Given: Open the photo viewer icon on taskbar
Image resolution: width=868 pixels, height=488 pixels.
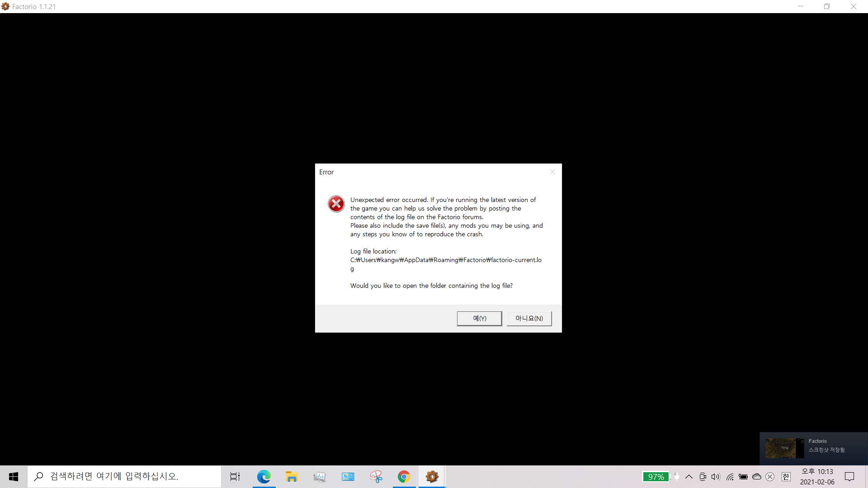Looking at the screenshot, I should tap(320, 477).
